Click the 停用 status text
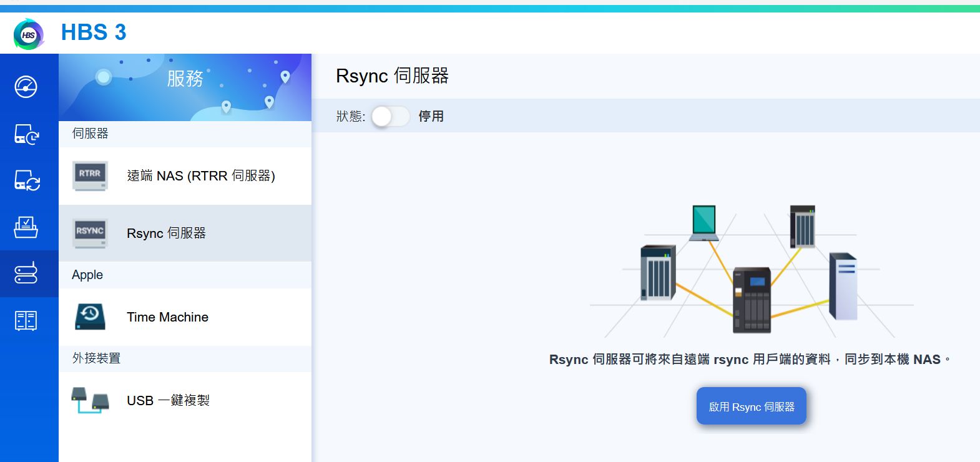 point(431,117)
